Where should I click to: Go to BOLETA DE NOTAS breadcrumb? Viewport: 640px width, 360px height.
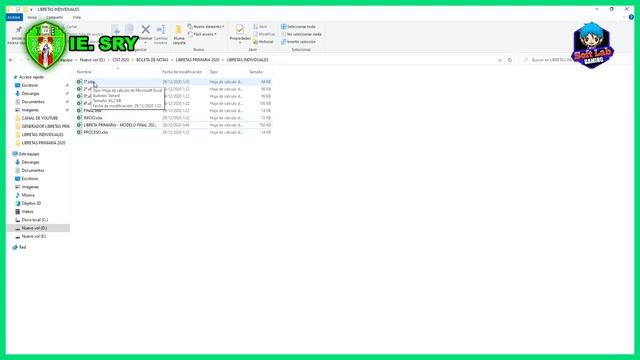coord(152,60)
